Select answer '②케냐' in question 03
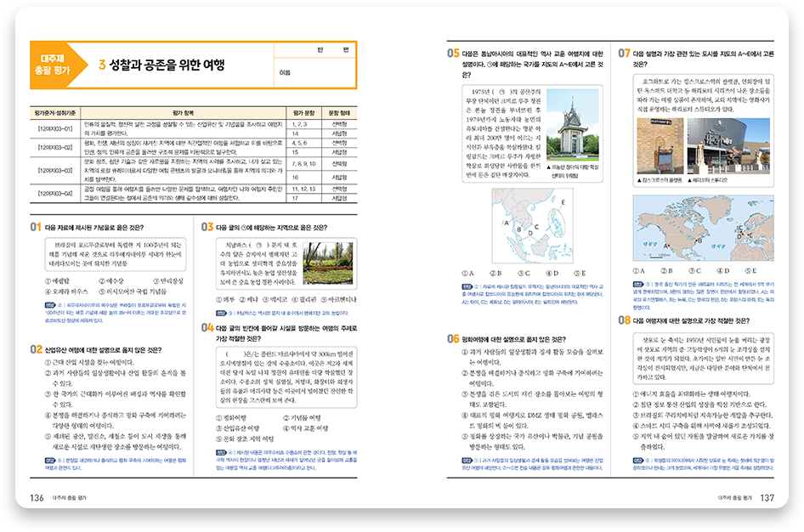This screenshot has height=532, width=804. [x=249, y=299]
